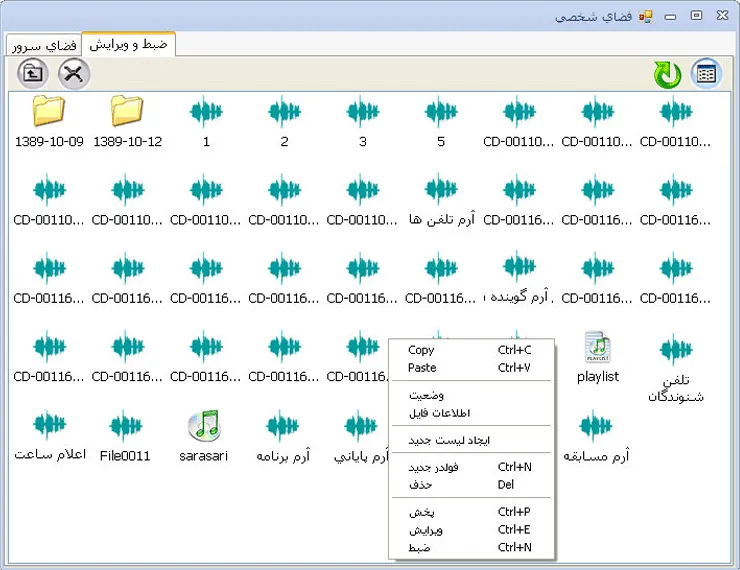The image size is (740, 570).
Task: Choose پخش from the context menu
Action: click(471, 512)
